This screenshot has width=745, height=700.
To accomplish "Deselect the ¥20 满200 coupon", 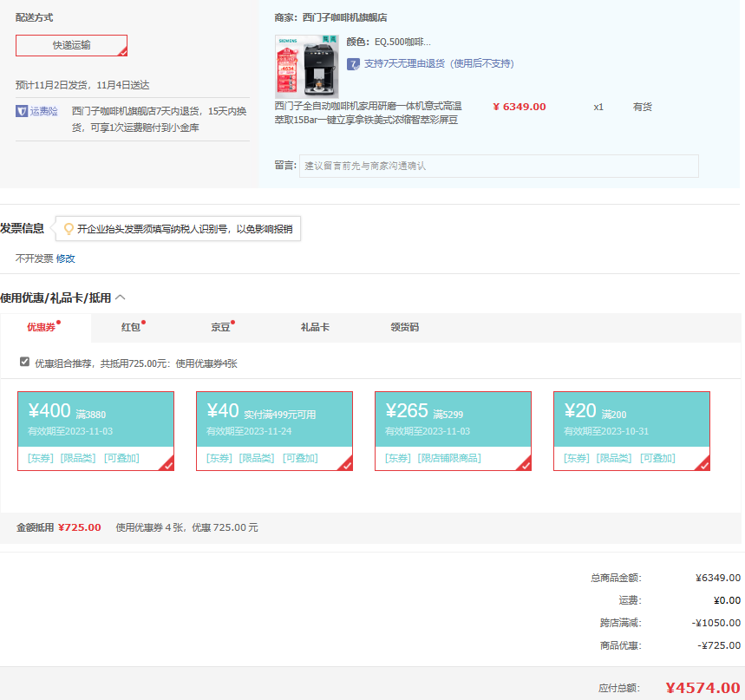I will pos(632,431).
